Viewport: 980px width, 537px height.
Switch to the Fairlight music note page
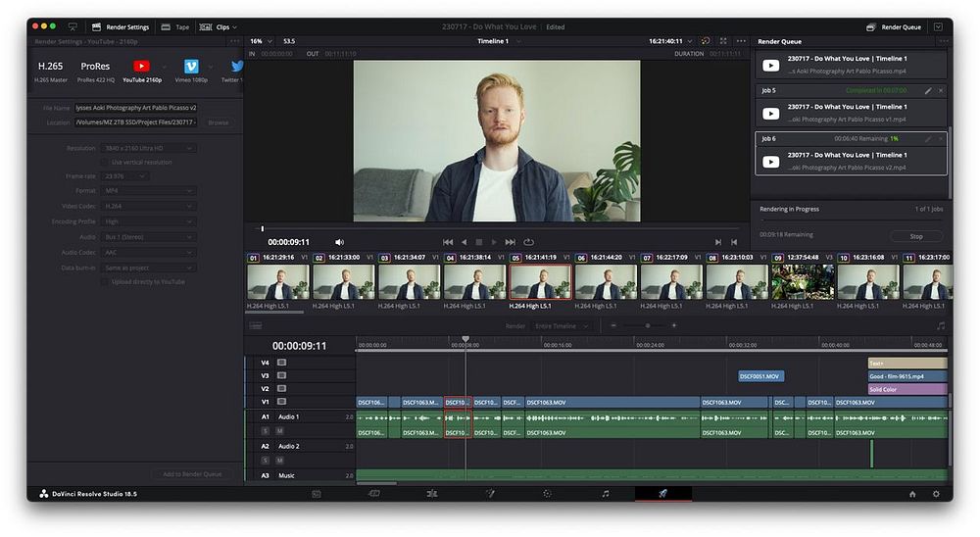pyautogui.click(x=605, y=494)
